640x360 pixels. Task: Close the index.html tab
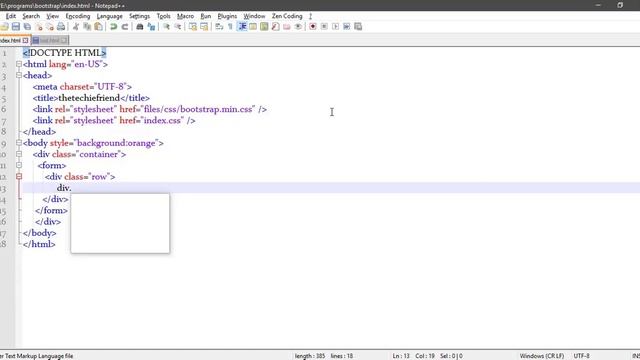(x=26, y=40)
